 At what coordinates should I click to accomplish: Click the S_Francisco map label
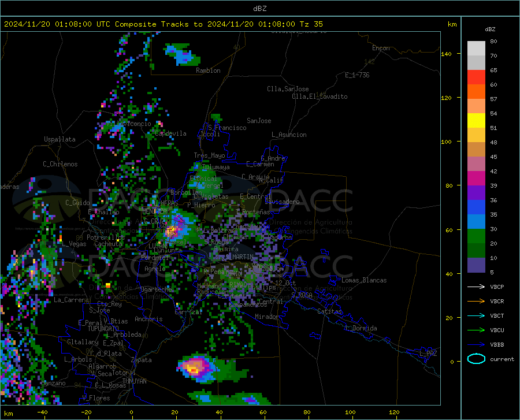227,128
